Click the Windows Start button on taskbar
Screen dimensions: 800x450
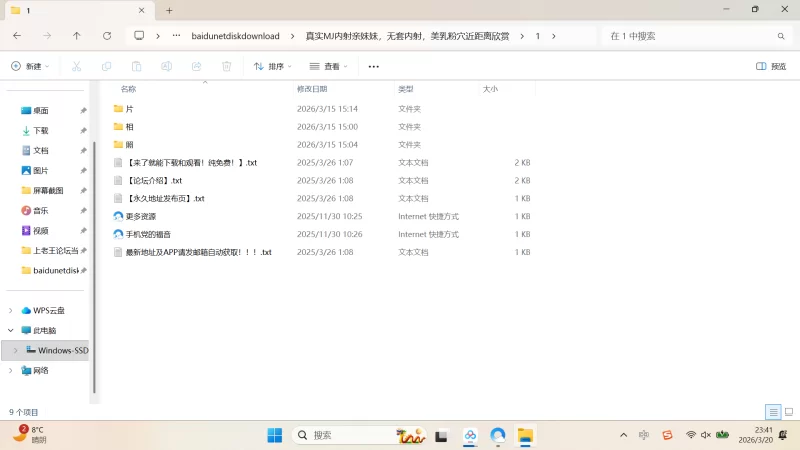coord(274,435)
